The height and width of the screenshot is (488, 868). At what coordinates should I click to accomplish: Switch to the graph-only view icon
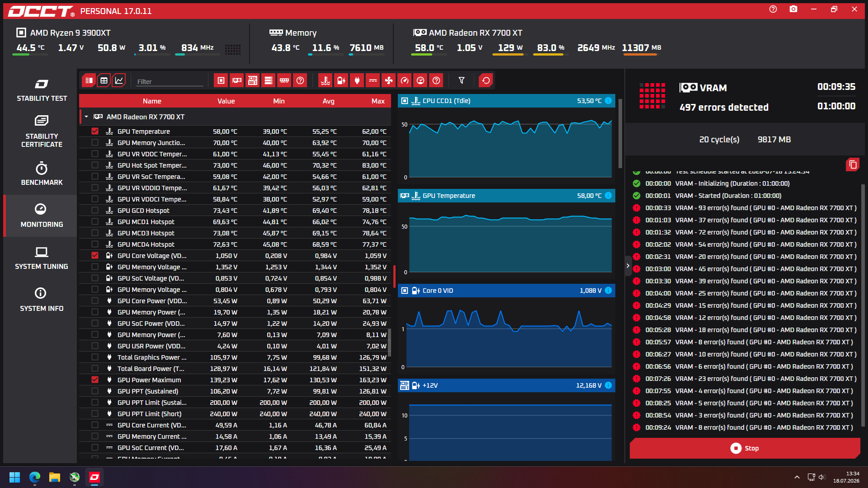click(x=119, y=80)
